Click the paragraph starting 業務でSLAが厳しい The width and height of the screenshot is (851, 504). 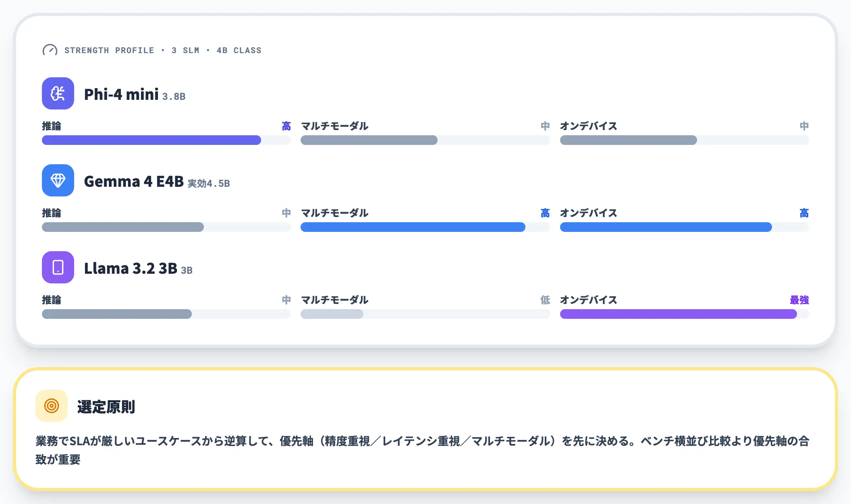click(422, 450)
